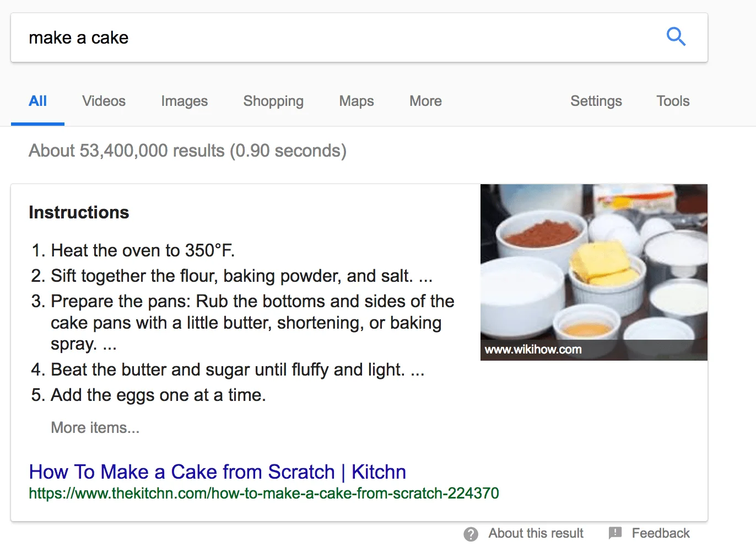Expand the 'More items...' link

95,428
